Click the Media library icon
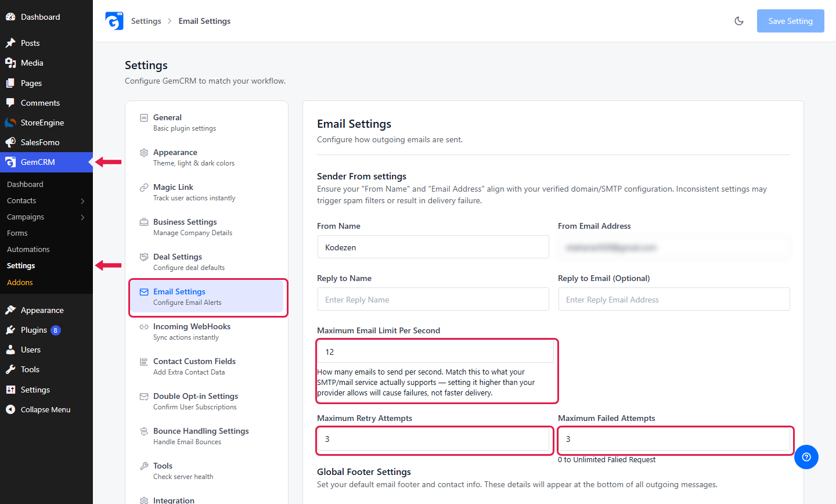This screenshot has height=504, width=836. (x=10, y=63)
